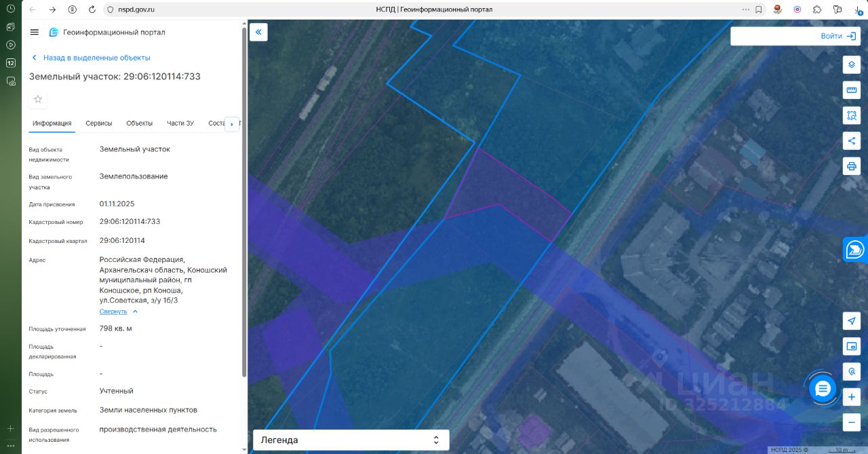Select the status value Учтенный
The width and height of the screenshot is (868, 454).
point(117,391)
